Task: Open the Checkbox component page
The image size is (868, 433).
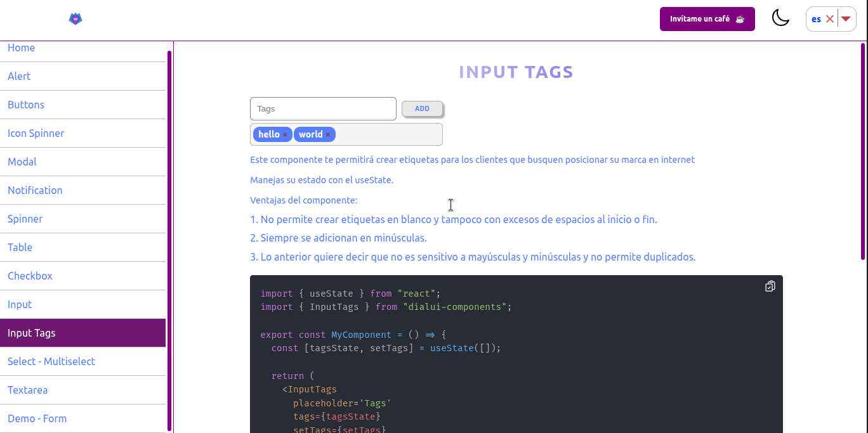Action: click(x=30, y=276)
